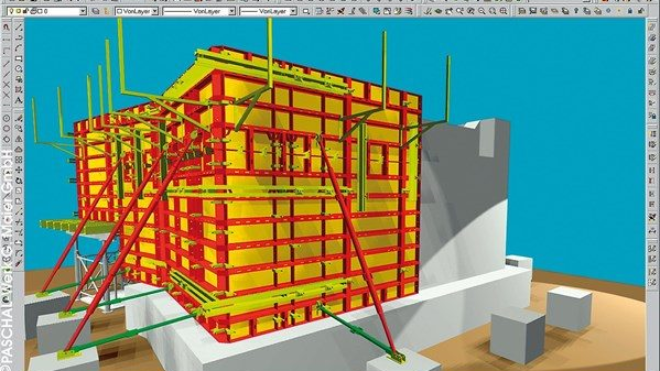Click the VonLayer color swatch box
Viewport: 660px width, 371px height.
(x=120, y=11)
